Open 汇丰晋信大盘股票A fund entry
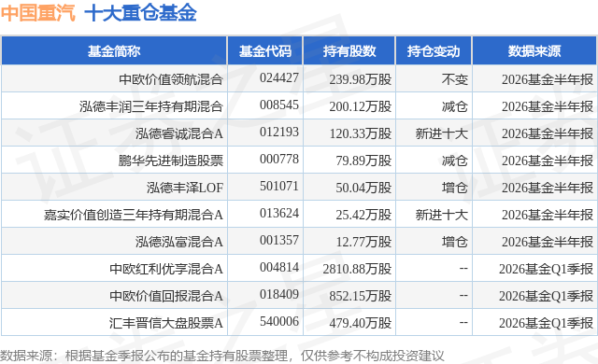Viewport: 598px width, 364px height. pos(166,323)
